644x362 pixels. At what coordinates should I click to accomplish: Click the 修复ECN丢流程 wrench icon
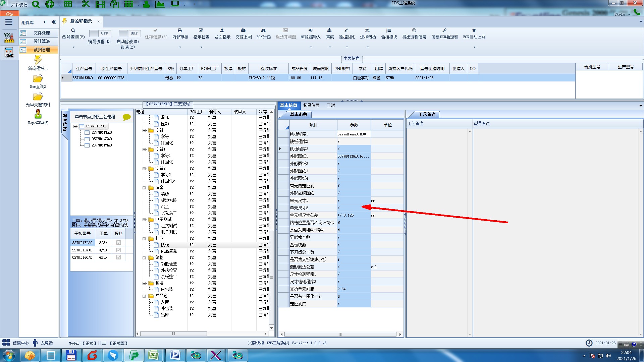(444, 31)
